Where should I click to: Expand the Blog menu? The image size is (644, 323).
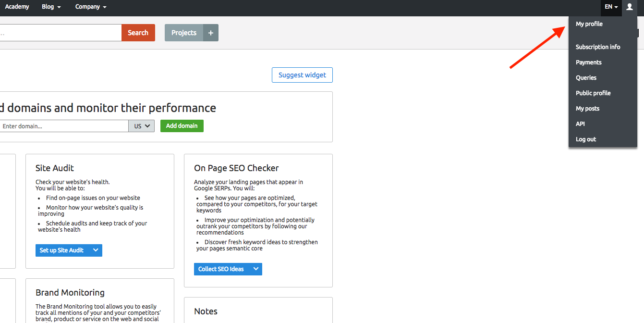coord(51,7)
